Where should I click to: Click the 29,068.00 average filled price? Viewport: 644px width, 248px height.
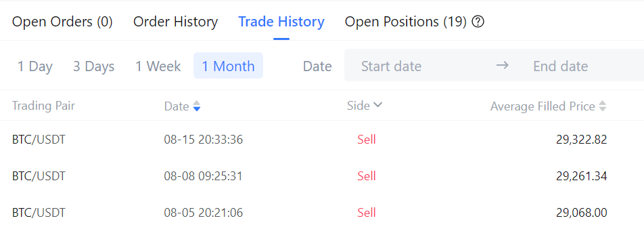click(x=582, y=213)
